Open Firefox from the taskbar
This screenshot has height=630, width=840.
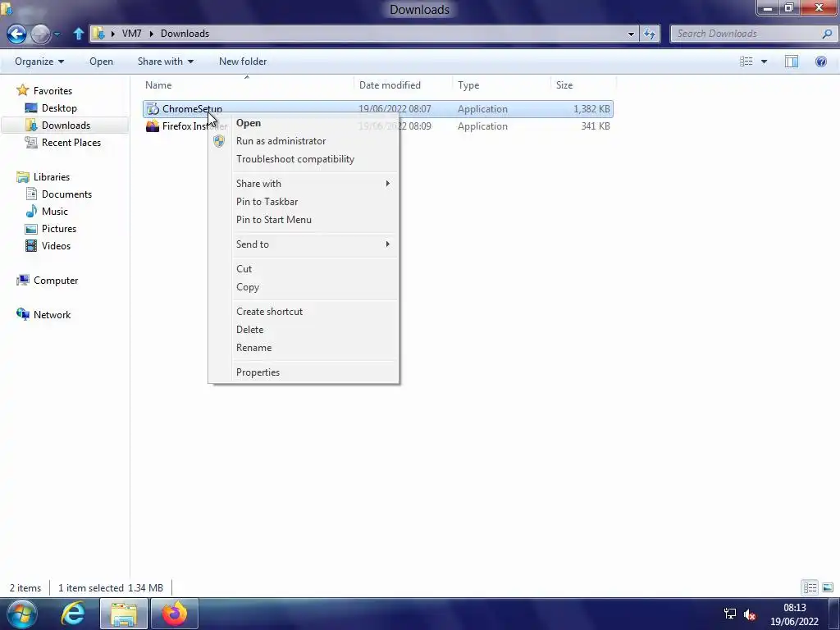click(175, 614)
